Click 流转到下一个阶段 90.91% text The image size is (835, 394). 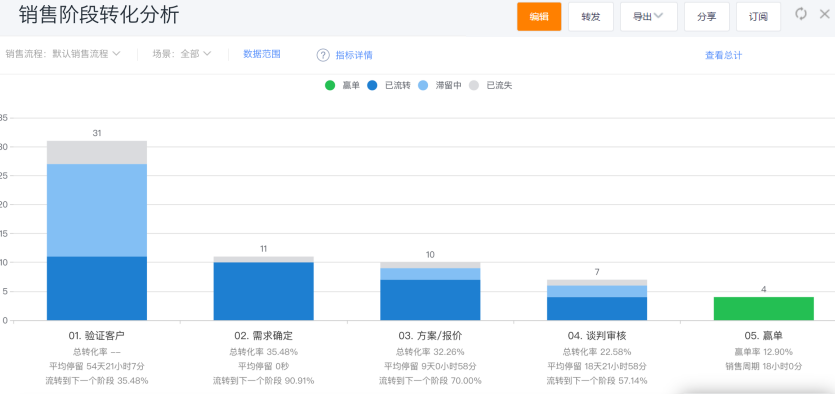click(264, 381)
